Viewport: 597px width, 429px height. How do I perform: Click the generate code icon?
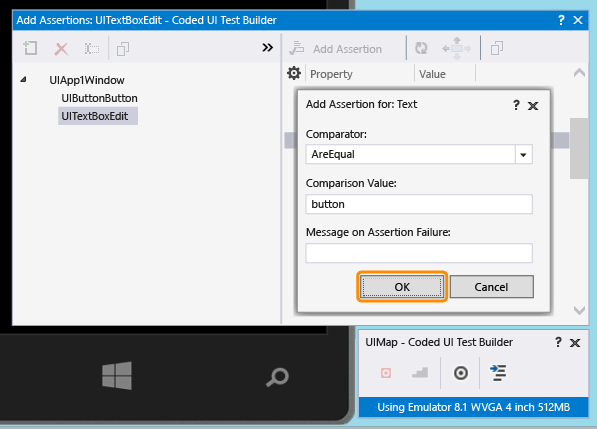click(x=498, y=373)
